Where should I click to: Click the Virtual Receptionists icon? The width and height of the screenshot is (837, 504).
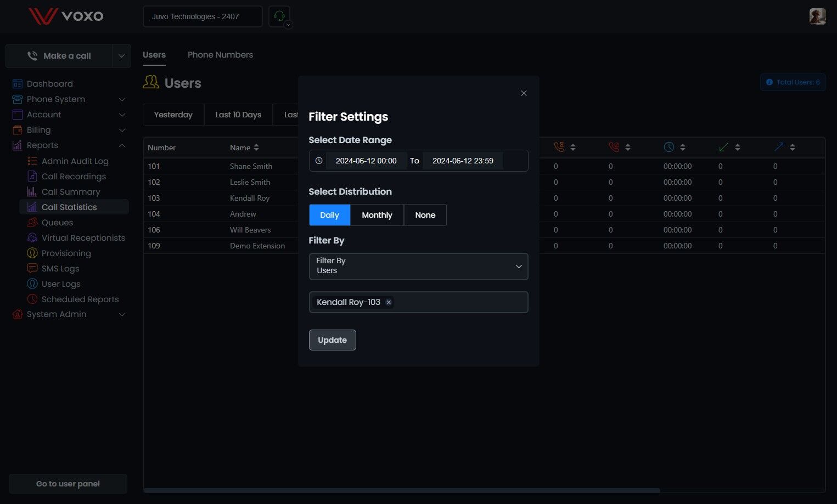[x=32, y=238]
